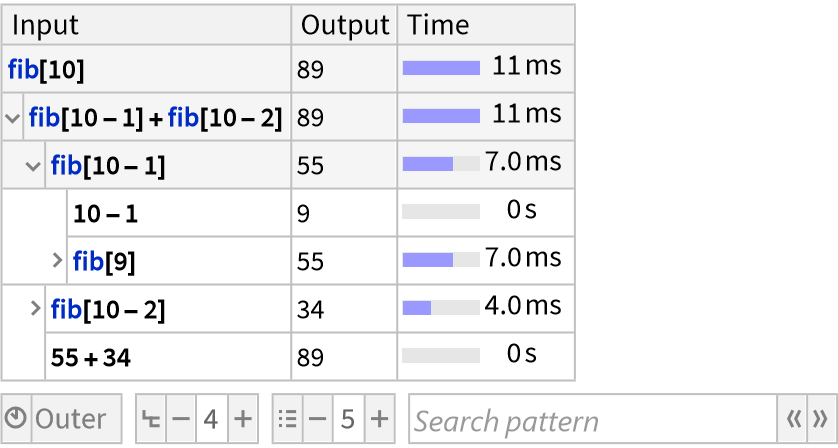The image size is (838, 448).
Task: Click the tree depth icon
Action: pos(151,420)
